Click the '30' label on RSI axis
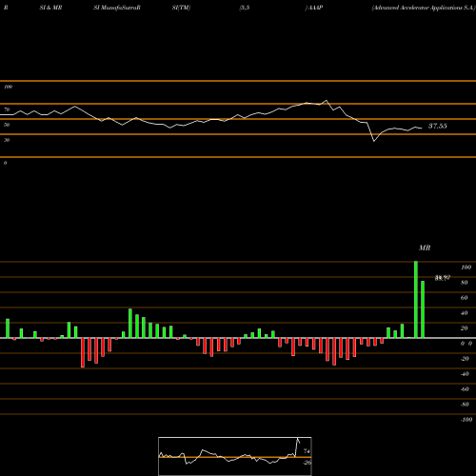476x476 pixels. click(x=7, y=140)
